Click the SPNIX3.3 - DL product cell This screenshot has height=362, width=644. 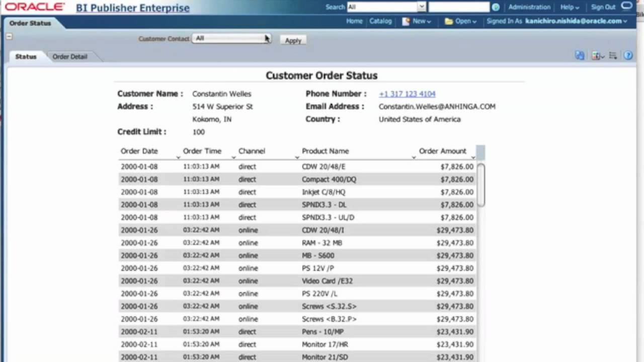(x=324, y=205)
